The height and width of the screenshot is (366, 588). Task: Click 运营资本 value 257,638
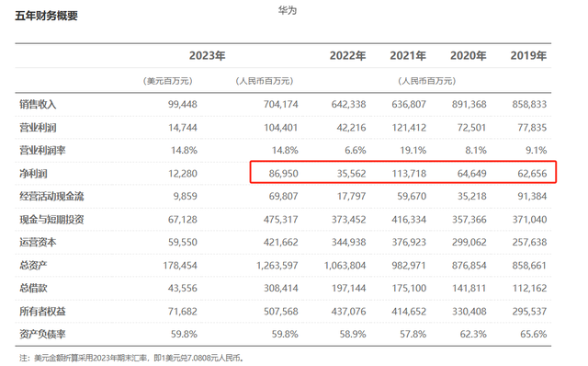(x=529, y=242)
